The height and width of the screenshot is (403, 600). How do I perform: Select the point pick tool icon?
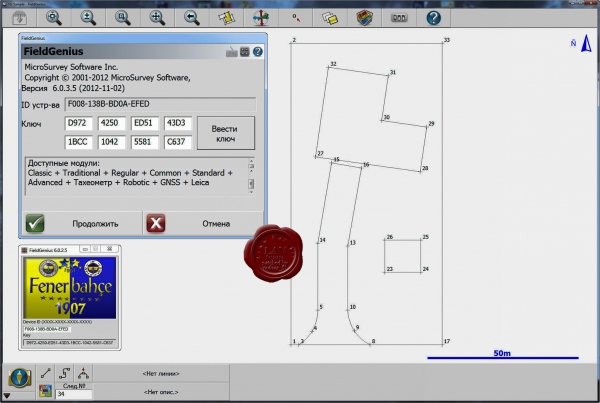click(296, 18)
